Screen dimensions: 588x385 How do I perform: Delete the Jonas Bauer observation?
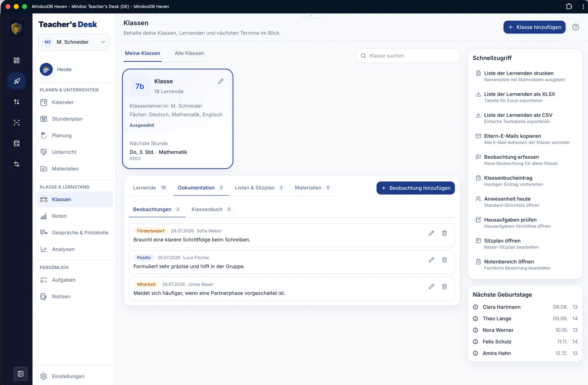click(444, 287)
